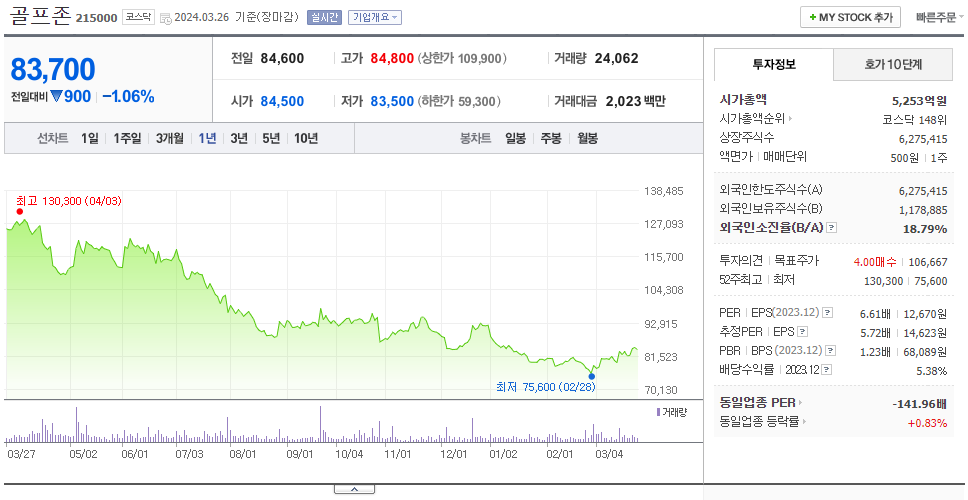
Task: Select the 1일 line chart period
Action: tap(90, 138)
